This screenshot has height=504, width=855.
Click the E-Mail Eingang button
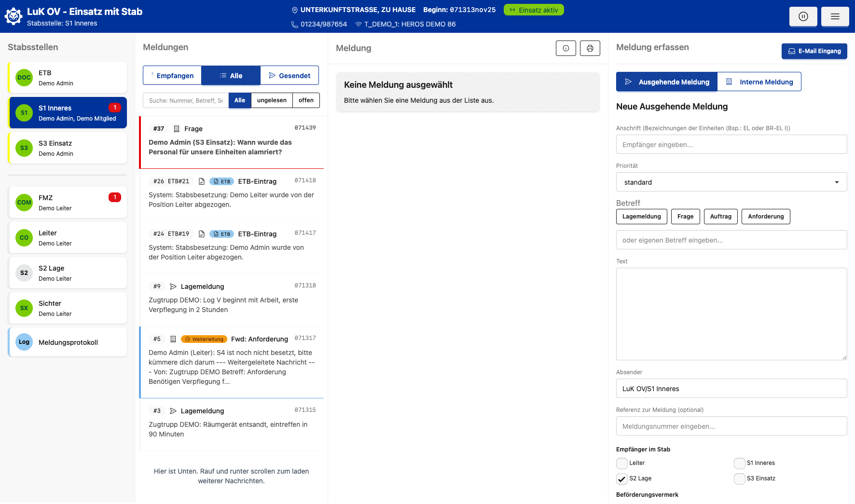pyautogui.click(x=814, y=51)
